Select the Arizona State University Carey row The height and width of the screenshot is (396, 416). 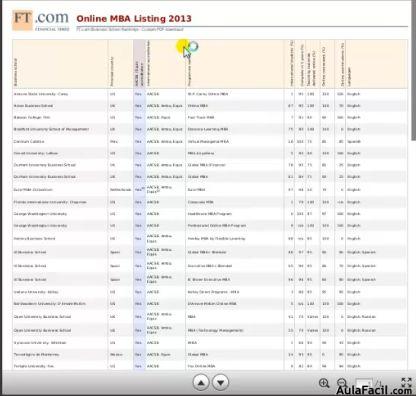[x=210, y=94]
